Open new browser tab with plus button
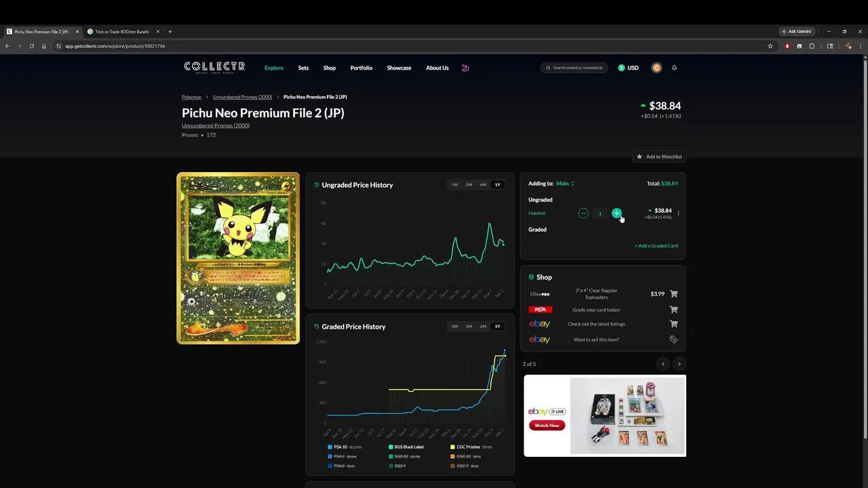This screenshot has width=868, height=488. point(170,32)
